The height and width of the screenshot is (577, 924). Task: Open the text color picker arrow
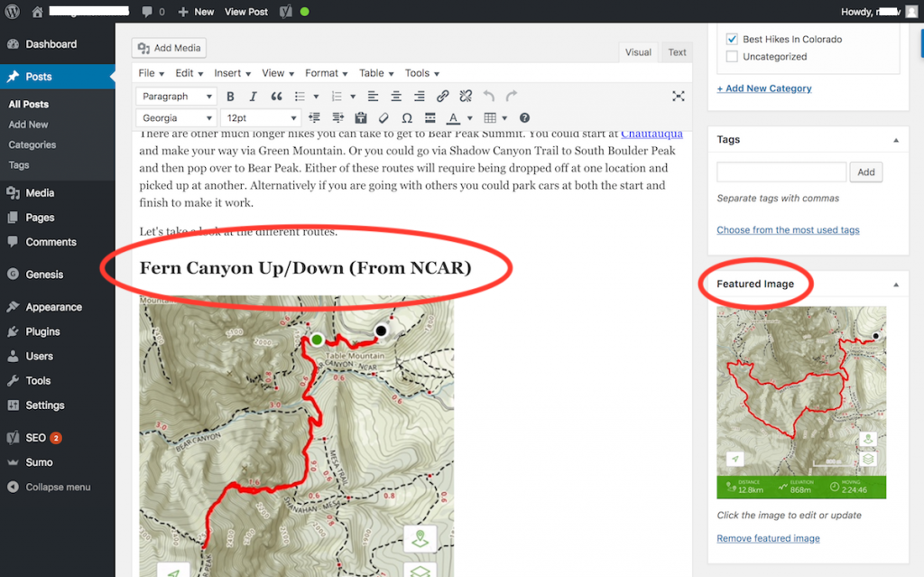(469, 118)
